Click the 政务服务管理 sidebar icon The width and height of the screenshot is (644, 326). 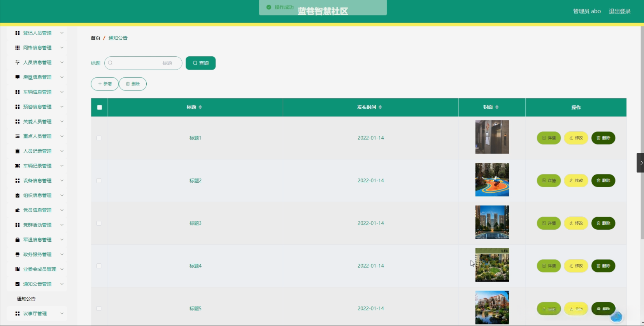pos(18,255)
